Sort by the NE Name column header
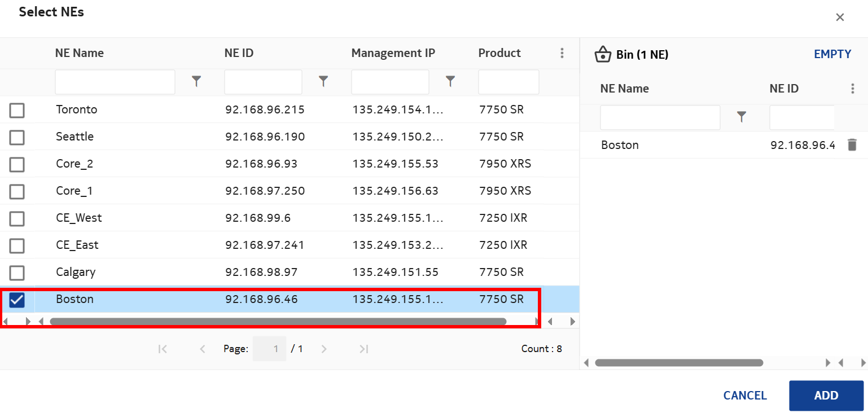The height and width of the screenshot is (417, 868). click(x=80, y=53)
